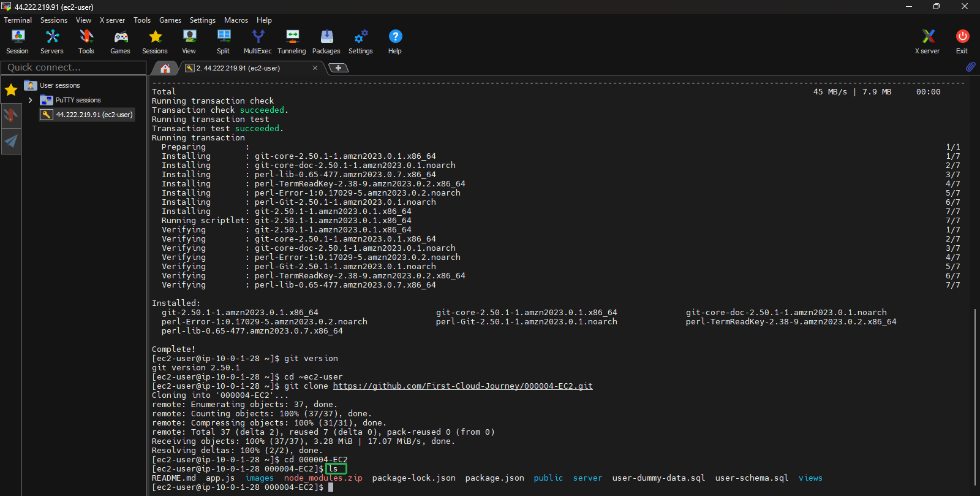Screen dimensions: 980x496
Task: Go to the Home tab icon
Action: click(x=165, y=68)
